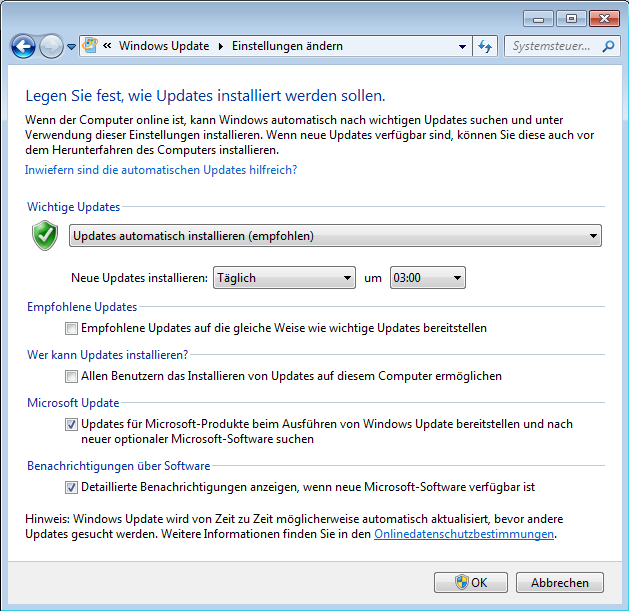Select Windows Update breadcrumb item
629x611 pixels.
pyautogui.click(x=164, y=46)
